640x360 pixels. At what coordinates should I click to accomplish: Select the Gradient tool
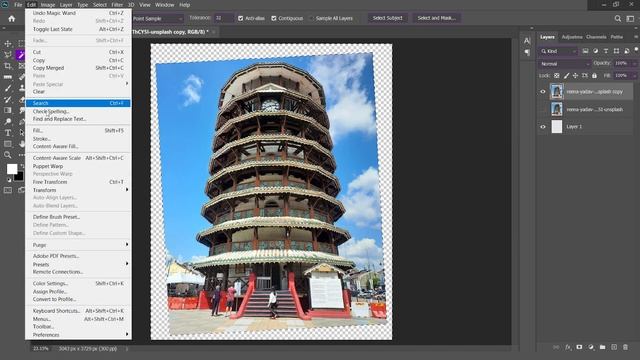tap(8, 110)
